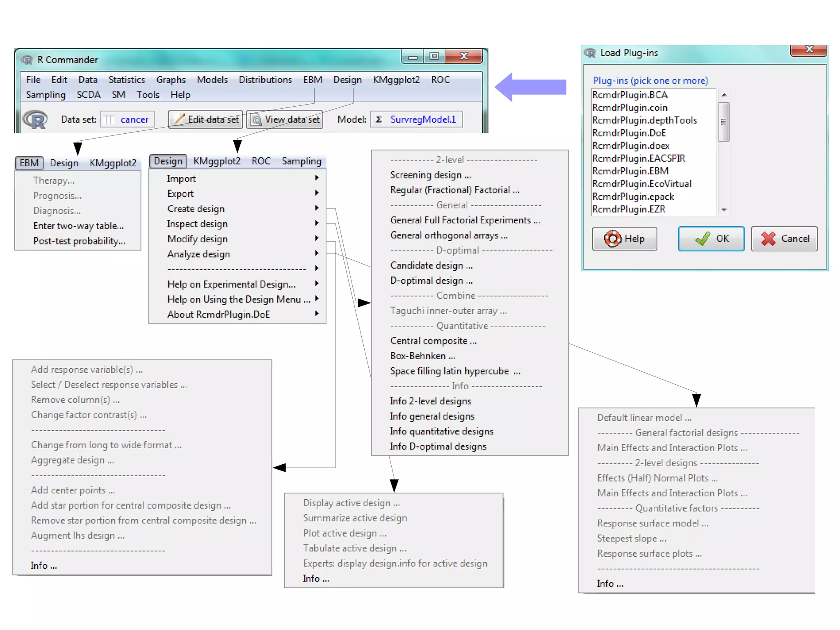This screenshot has height=630, width=840.
Task: Open the Import submenu arrow
Action: [317, 178]
